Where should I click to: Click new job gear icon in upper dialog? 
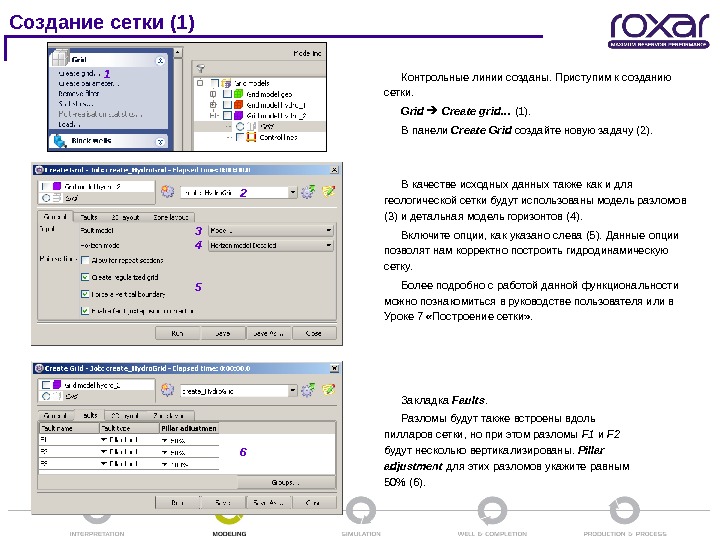point(168,191)
